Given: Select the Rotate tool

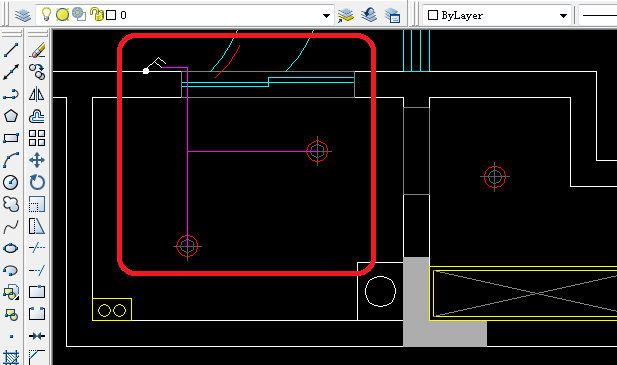Looking at the screenshot, I should [37, 182].
